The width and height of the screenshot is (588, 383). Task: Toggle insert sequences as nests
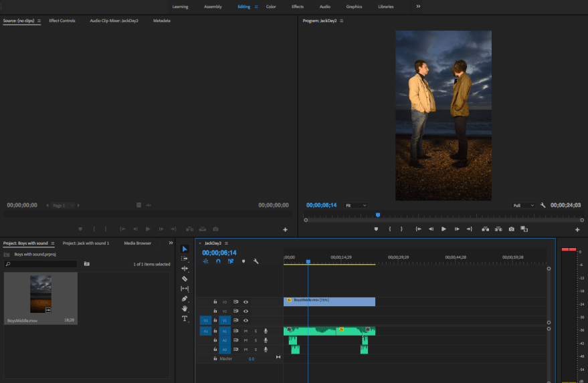[205, 261]
